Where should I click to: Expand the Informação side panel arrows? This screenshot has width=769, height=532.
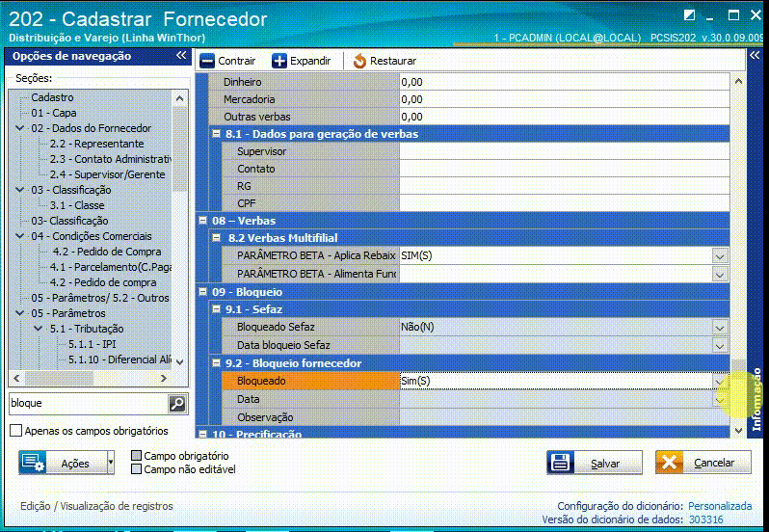(x=755, y=55)
